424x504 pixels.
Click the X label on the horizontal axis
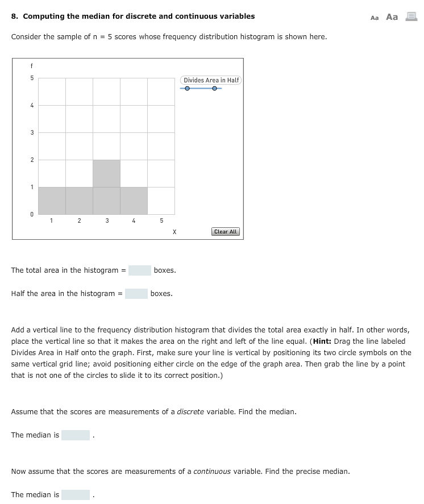174,231
